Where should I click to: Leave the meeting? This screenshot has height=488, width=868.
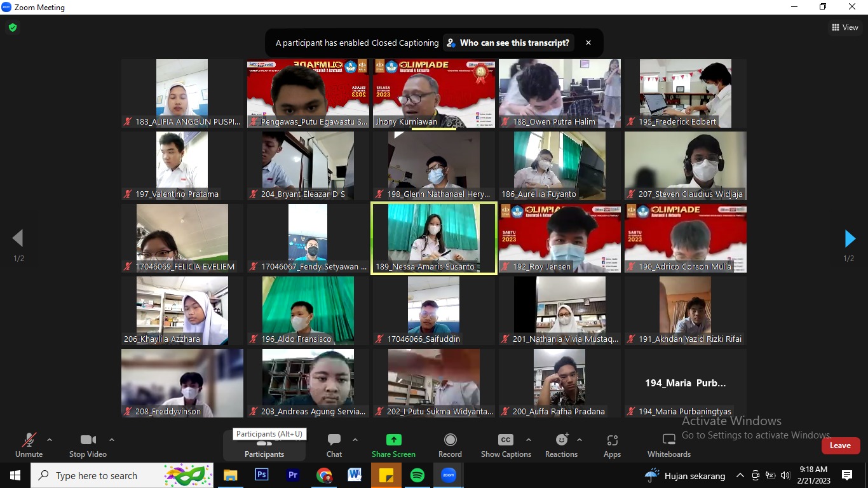coord(841,445)
